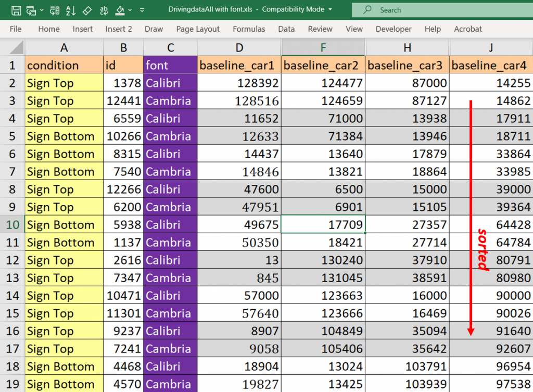Click into the Search box

click(x=442, y=10)
